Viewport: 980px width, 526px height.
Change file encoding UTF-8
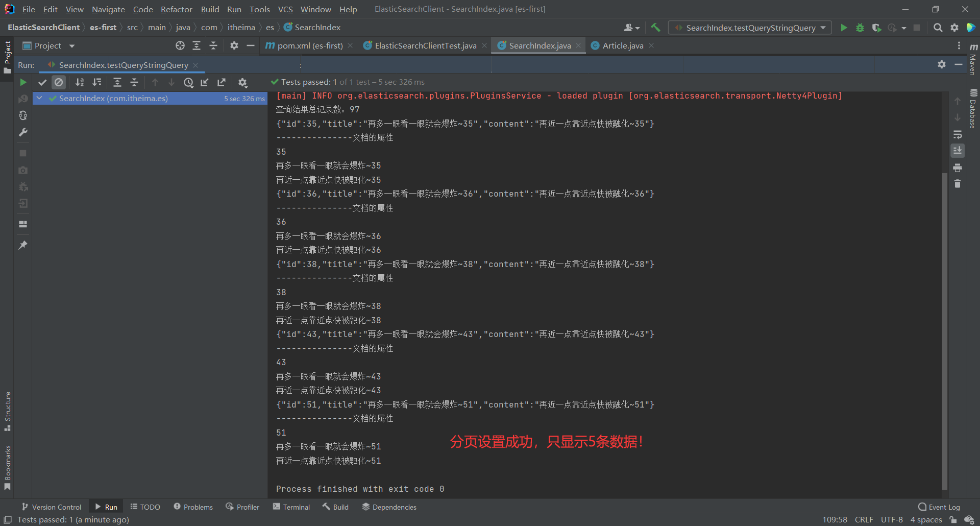coord(892,520)
